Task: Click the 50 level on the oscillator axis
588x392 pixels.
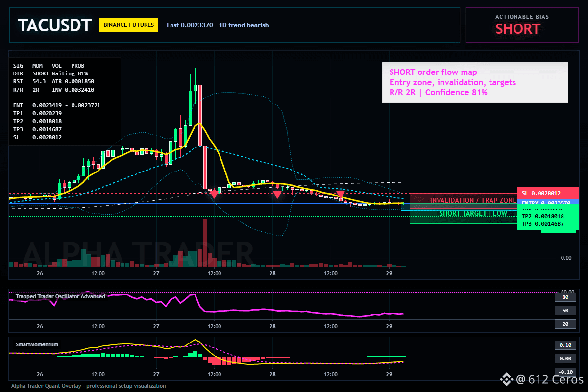Action: pyautogui.click(x=565, y=311)
